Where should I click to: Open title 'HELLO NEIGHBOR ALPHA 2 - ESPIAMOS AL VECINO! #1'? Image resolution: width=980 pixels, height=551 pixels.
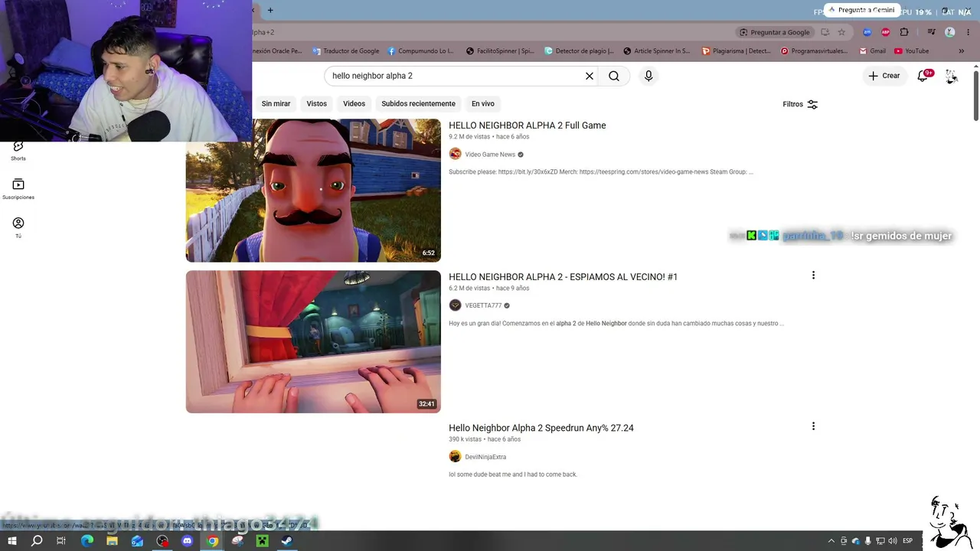click(563, 277)
